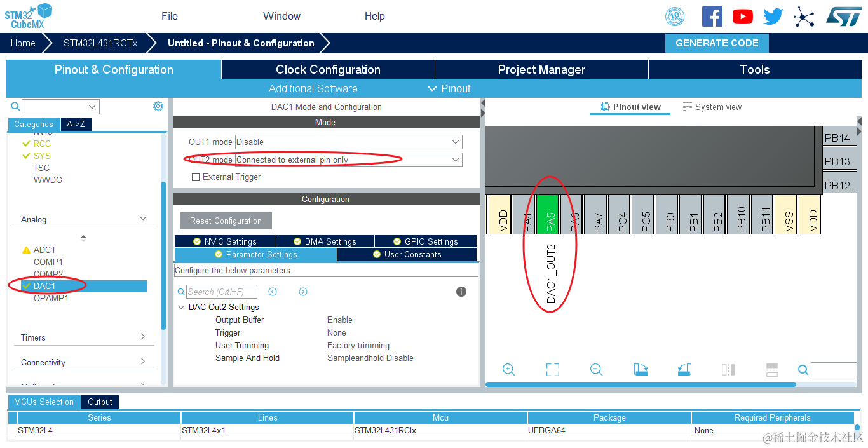
Task: Click Reset Configuration button
Action: coord(226,221)
